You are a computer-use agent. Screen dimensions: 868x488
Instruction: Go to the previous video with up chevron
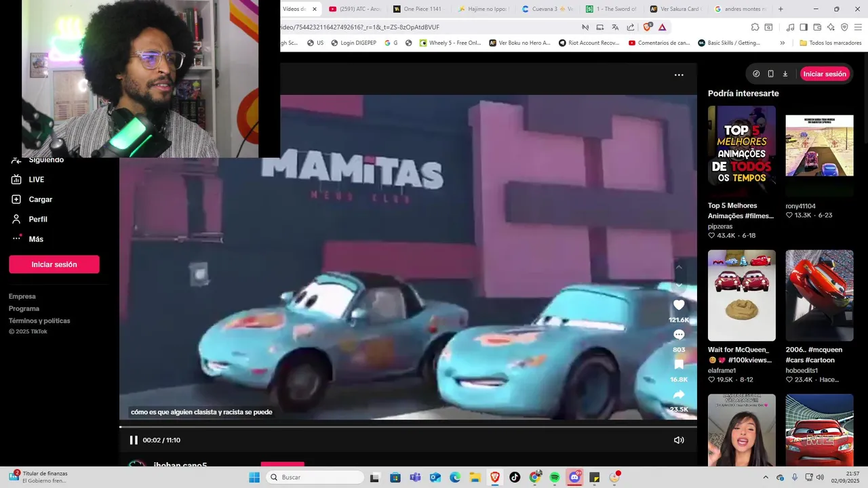679,267
